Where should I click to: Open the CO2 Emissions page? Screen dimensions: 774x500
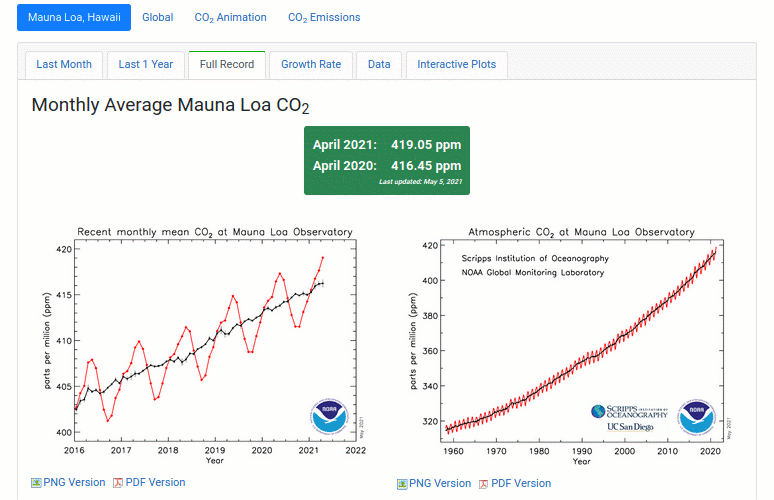tap(324, 18)
